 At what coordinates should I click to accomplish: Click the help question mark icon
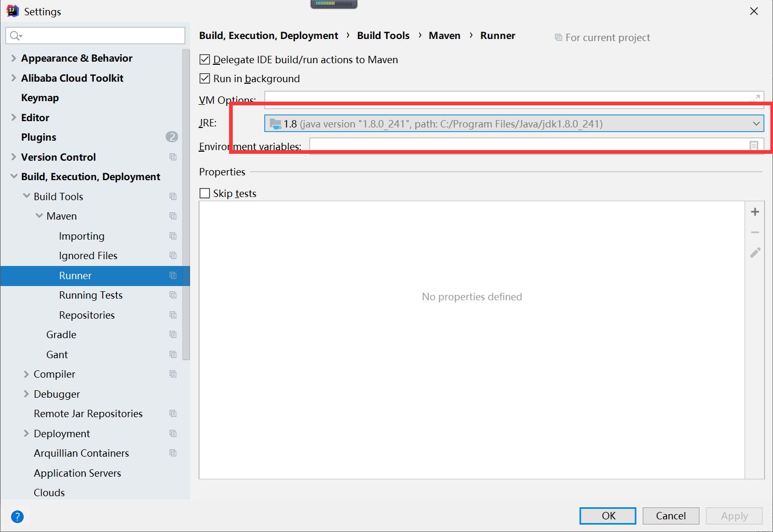(17, 517)
